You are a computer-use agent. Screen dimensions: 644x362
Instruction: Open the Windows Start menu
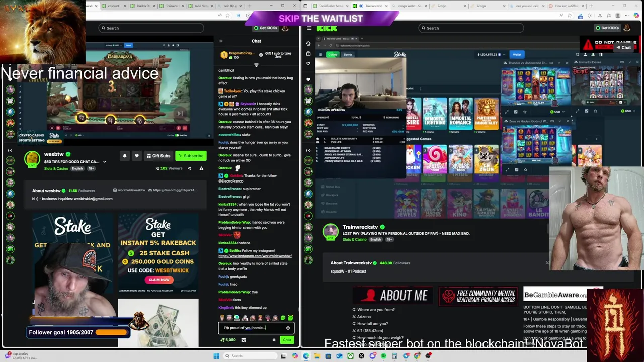(216, 356)
